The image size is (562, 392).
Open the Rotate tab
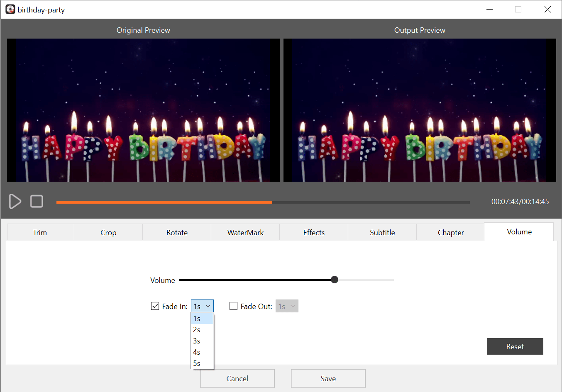(176, 232)
